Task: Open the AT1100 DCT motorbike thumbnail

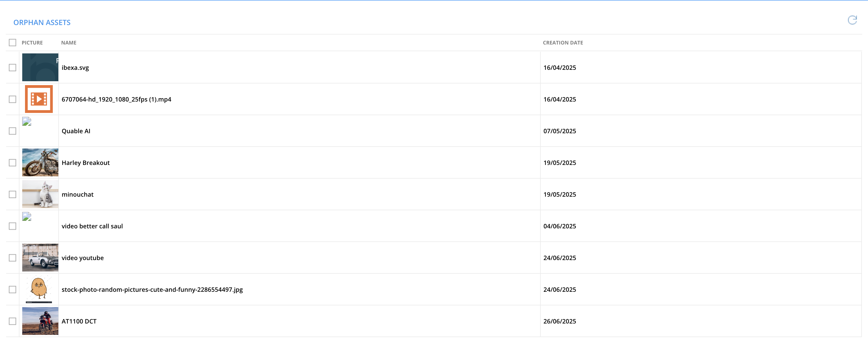Action: point(40,321)
